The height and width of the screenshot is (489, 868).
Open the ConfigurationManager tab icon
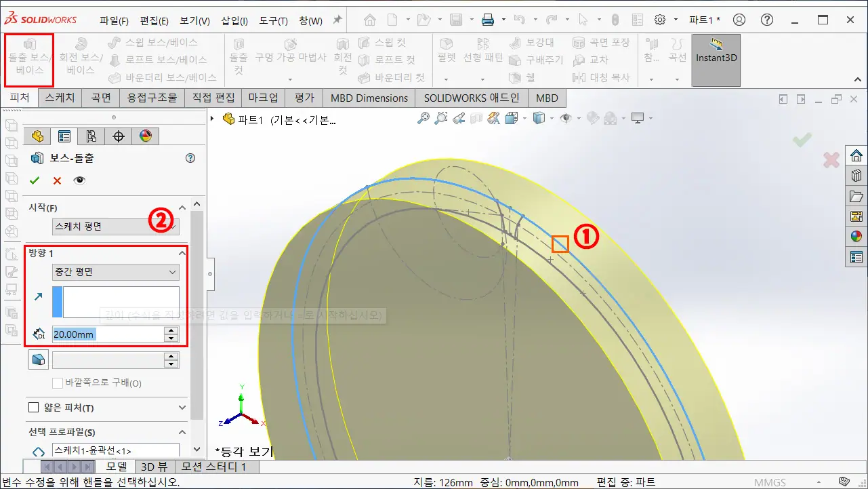pyautogui.click(x=91, y=136)
